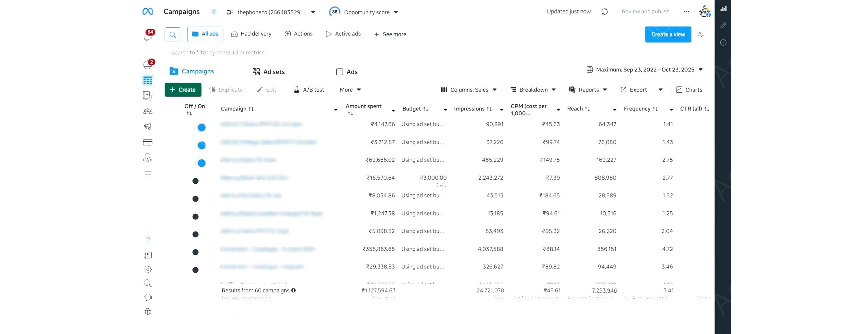
Task: Open the Meta logo home
Action: 148,11
